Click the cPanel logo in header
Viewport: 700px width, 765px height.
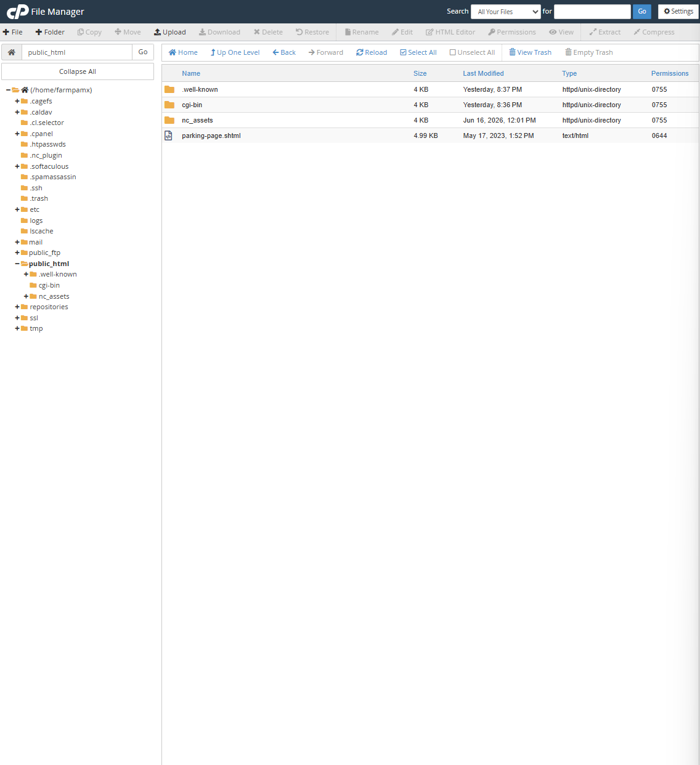[x=18, y=12]
